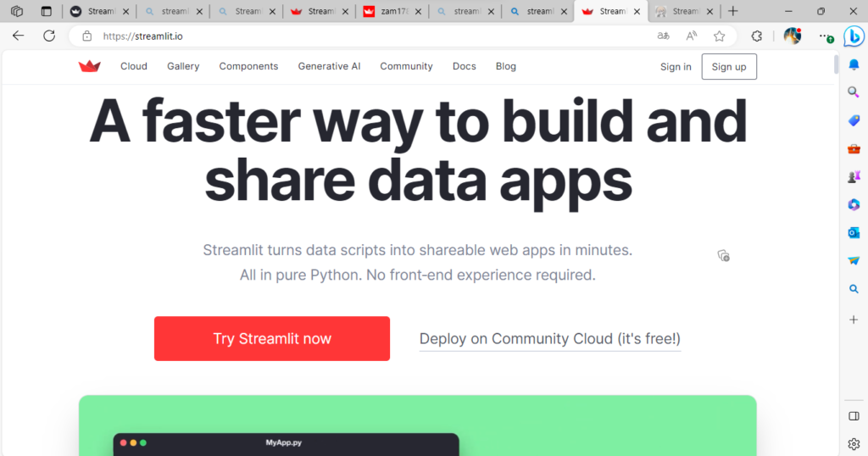Open the Bing Copilot sidebar icon

[853, 36]
